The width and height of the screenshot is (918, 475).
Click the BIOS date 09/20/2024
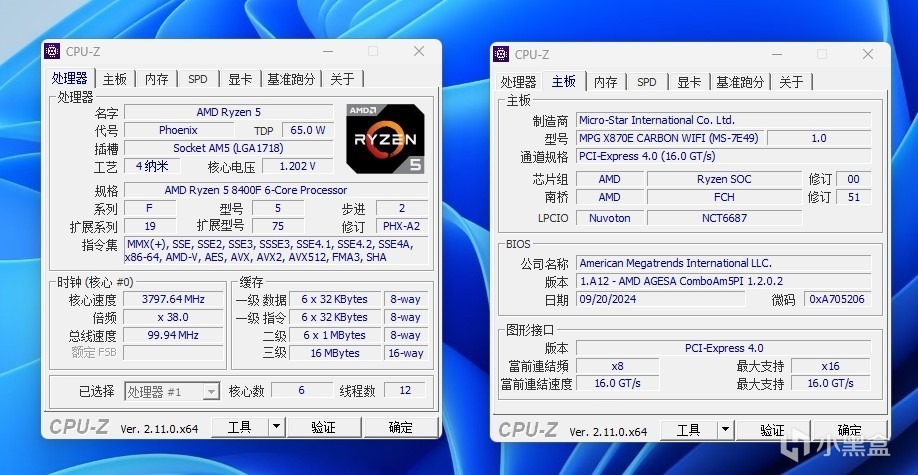pyautogui.click(x=661, y=299)
